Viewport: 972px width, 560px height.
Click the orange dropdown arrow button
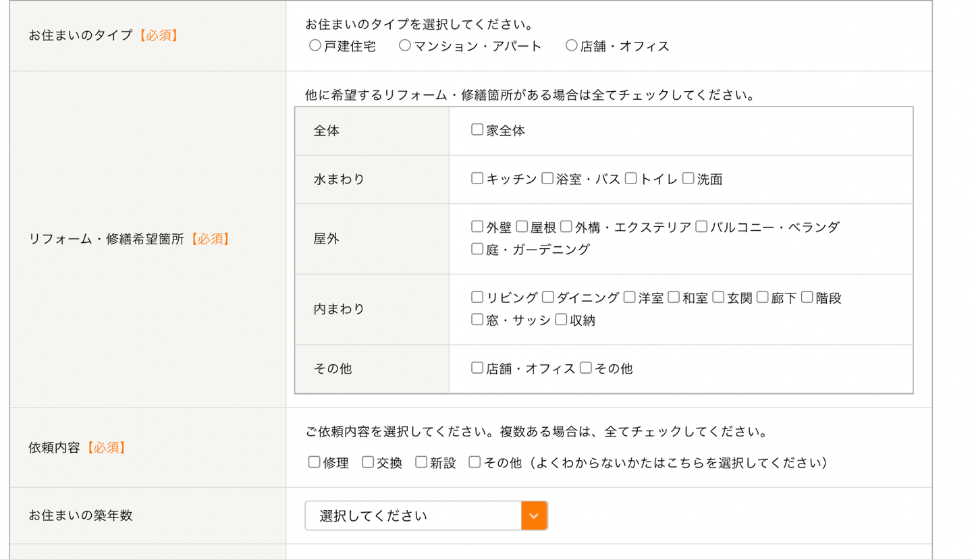coord(534,515)
